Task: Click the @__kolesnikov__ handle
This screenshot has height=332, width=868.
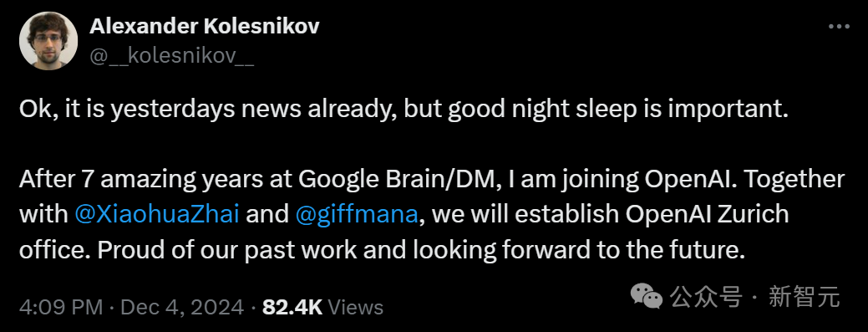Action: (x=171, y=56)
